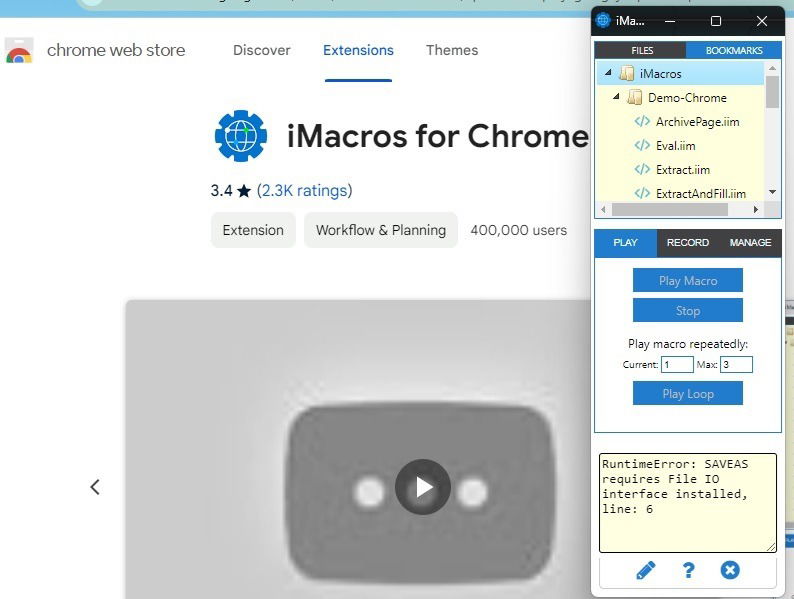
Task: Click the star rating icon next to 3.4
Action: 244,191
